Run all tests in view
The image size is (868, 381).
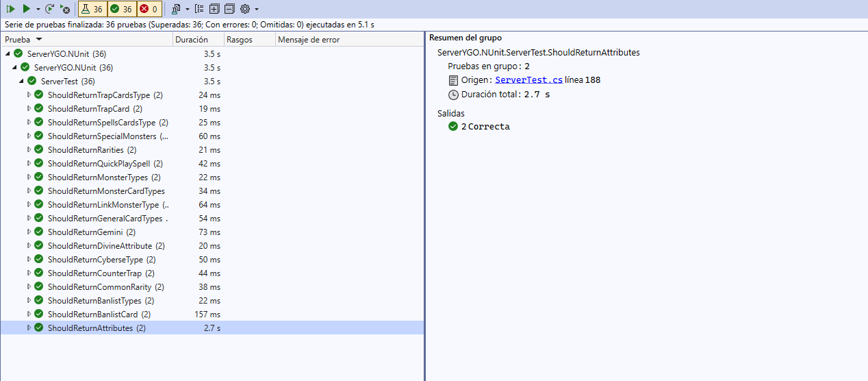(10, 9)
